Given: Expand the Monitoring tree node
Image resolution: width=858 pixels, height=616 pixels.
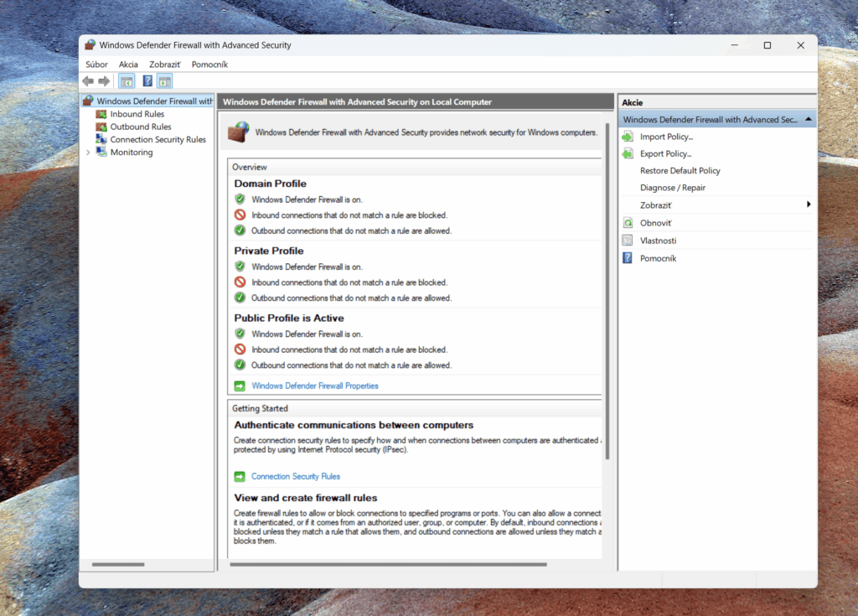Looking at the screenshot, I should tap(88, 153).
